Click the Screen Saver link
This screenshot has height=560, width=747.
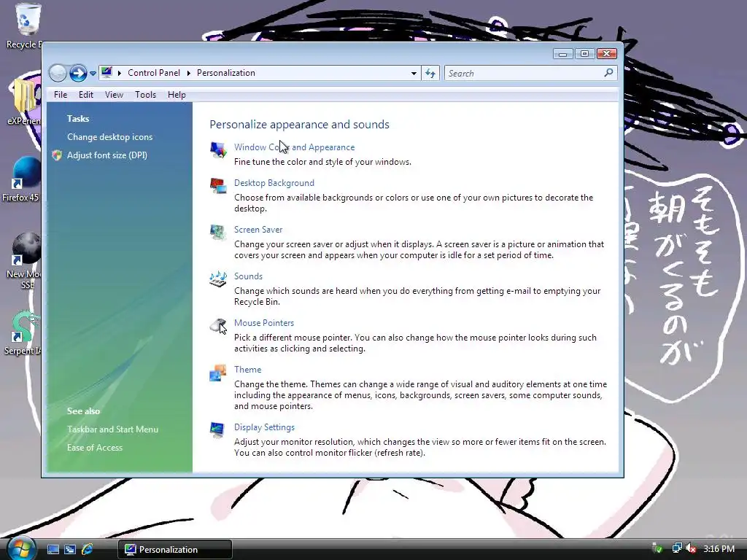pyautogui.click(x=258, y=230)
